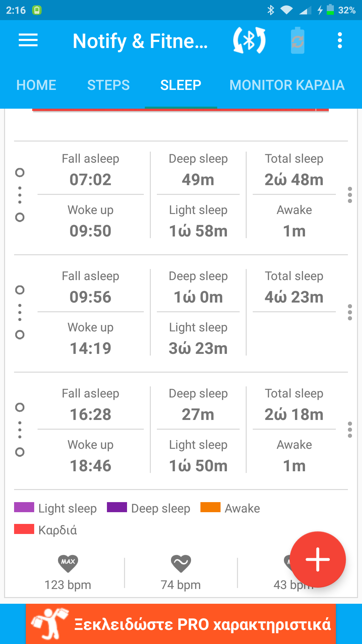362x644 pixels.
Task: Open the three-dot overflow menu in header
Action: tap(340, 41)
